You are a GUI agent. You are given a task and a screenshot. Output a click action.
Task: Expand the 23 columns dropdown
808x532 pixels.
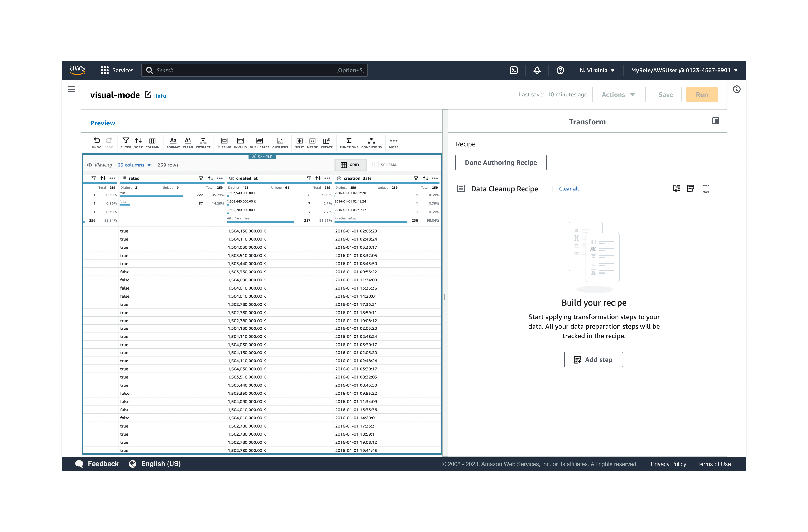pyautogui.click(x=134, y=165)
